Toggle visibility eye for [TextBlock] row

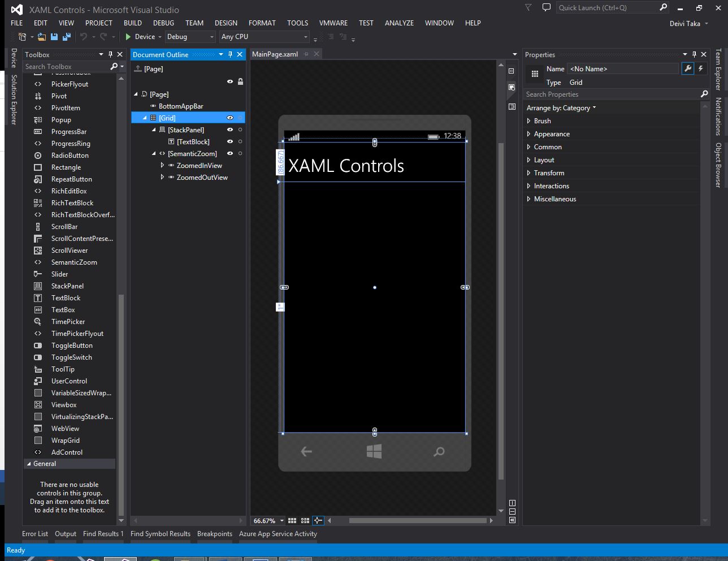click(x=230, y=142)
